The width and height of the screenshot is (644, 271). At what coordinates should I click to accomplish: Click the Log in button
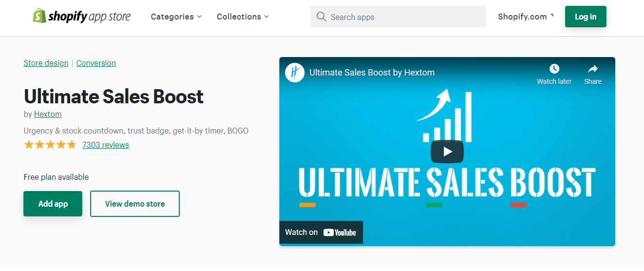tap(586, 17)
